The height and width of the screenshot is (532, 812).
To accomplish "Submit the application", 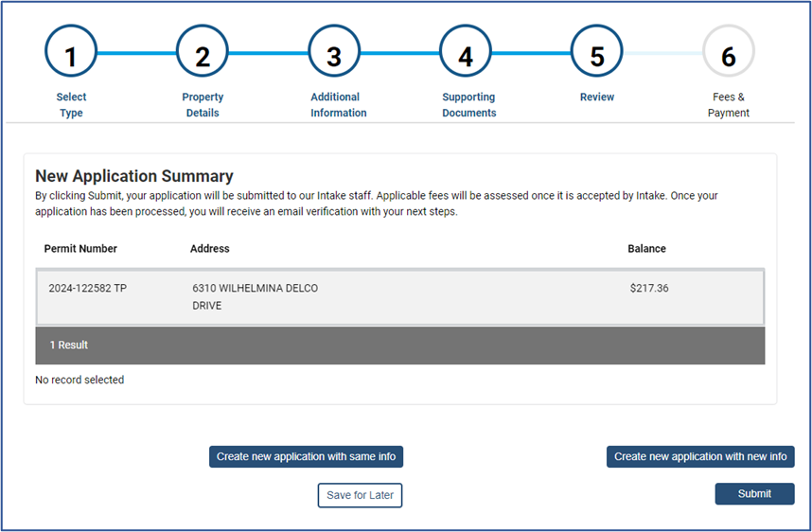I will tap(754, 493).
